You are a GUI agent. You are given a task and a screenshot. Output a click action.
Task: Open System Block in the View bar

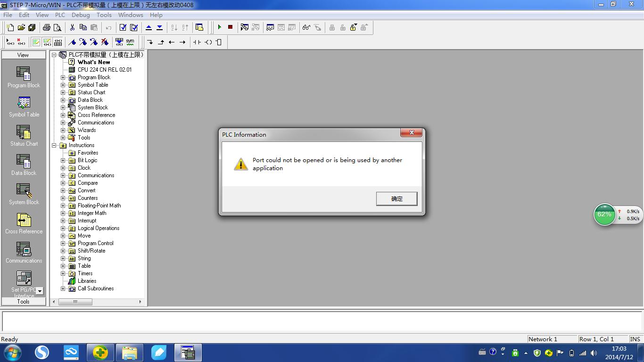pos(24,194)
